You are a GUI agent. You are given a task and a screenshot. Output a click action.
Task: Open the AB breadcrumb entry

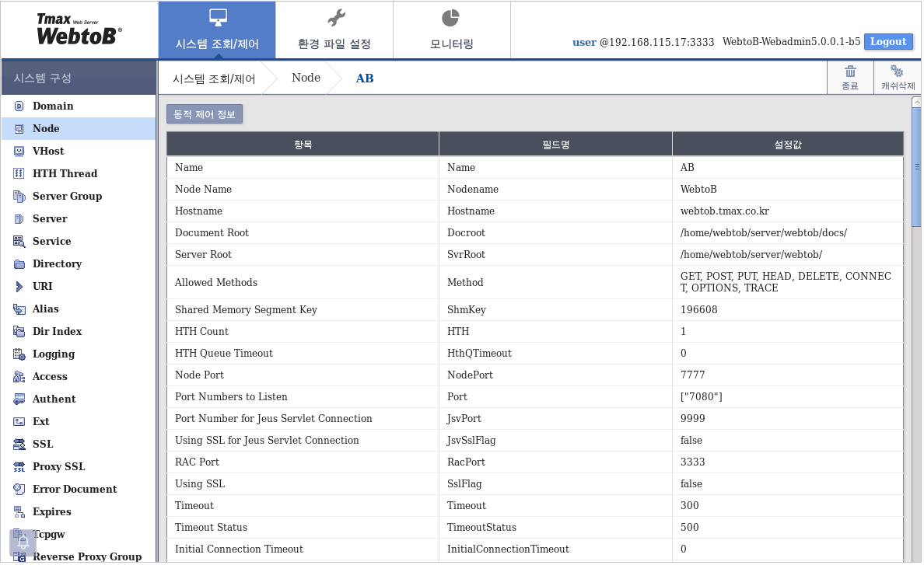pos(365,78)
